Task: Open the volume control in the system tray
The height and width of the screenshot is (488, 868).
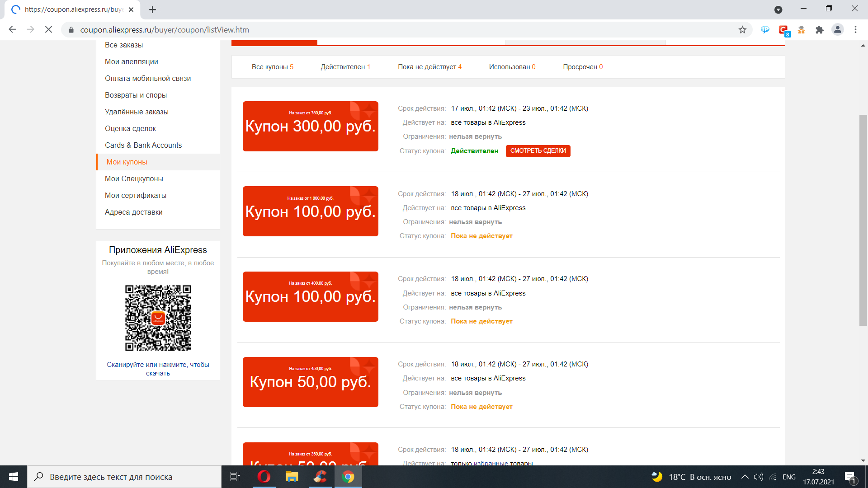Action: 759,477
